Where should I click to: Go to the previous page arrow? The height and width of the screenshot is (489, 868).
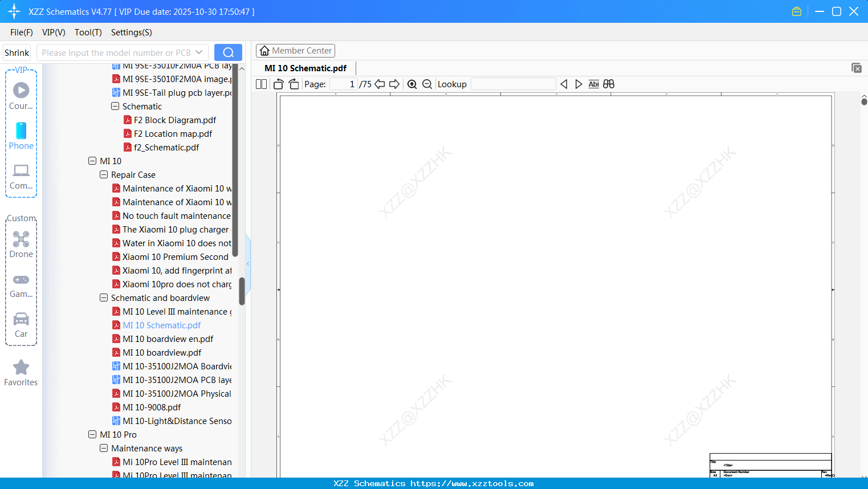pos(380,84)
